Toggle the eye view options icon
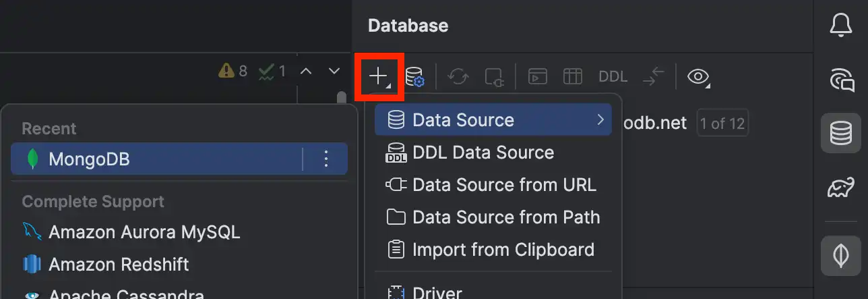The height and width of the screenshot is (299, 868). click(697, 76)
